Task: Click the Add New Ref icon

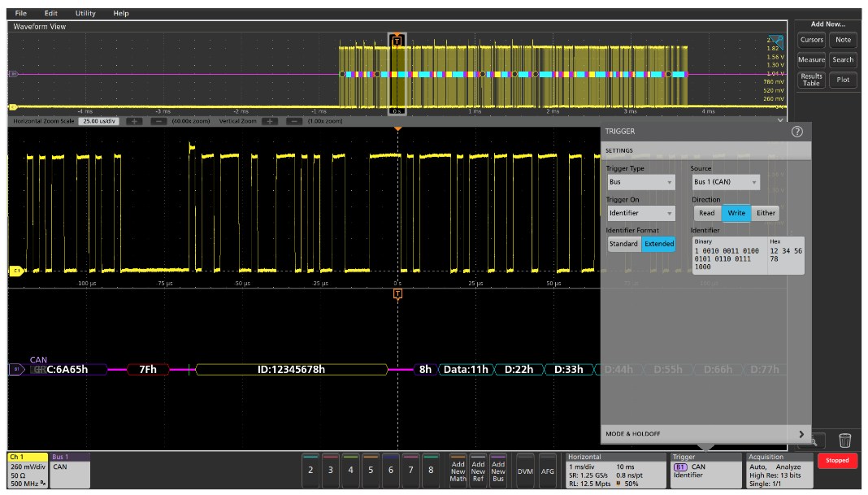Action: [x=478, y=471]
